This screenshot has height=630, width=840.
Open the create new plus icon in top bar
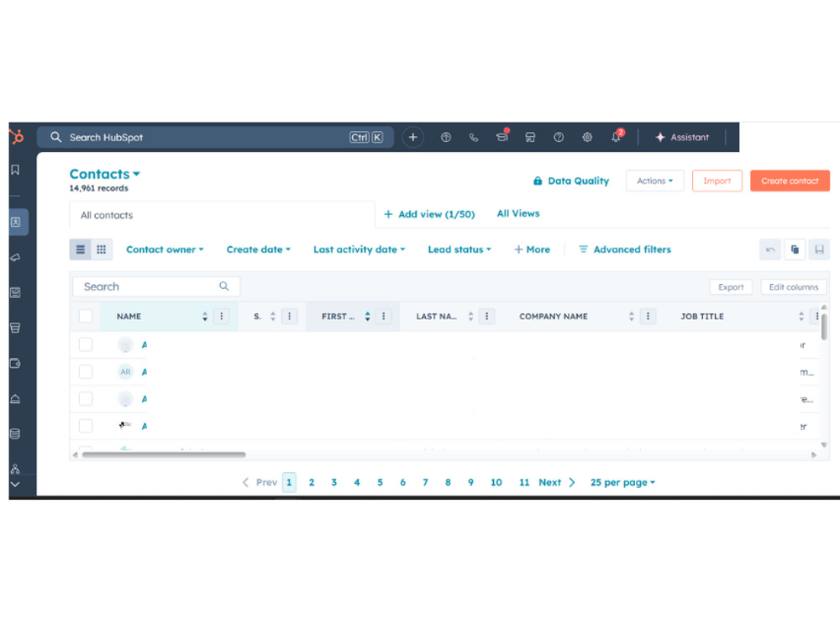pos(412,137)
